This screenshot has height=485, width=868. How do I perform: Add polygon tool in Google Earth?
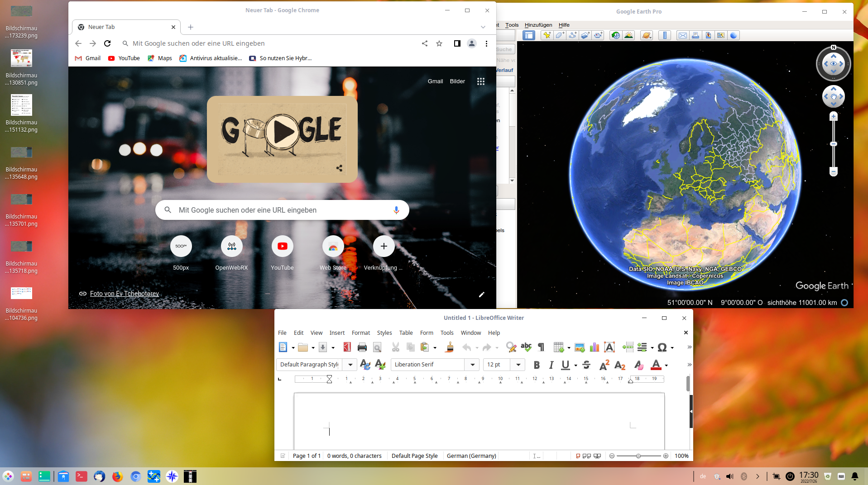point(560,35)
